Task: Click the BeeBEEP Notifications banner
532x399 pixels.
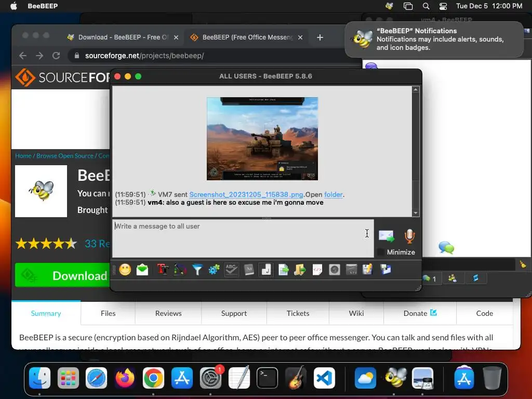Action: (434, 39)
